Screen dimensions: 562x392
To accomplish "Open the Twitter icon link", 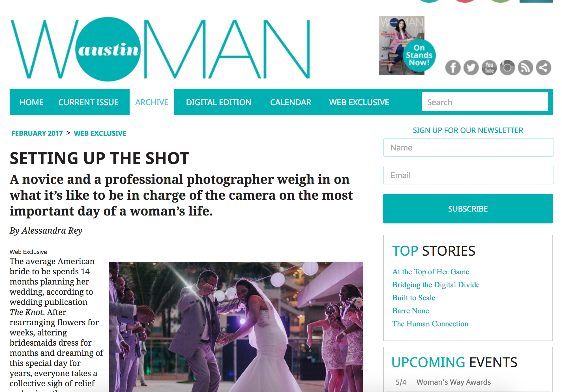I will [x=471, y=68].
